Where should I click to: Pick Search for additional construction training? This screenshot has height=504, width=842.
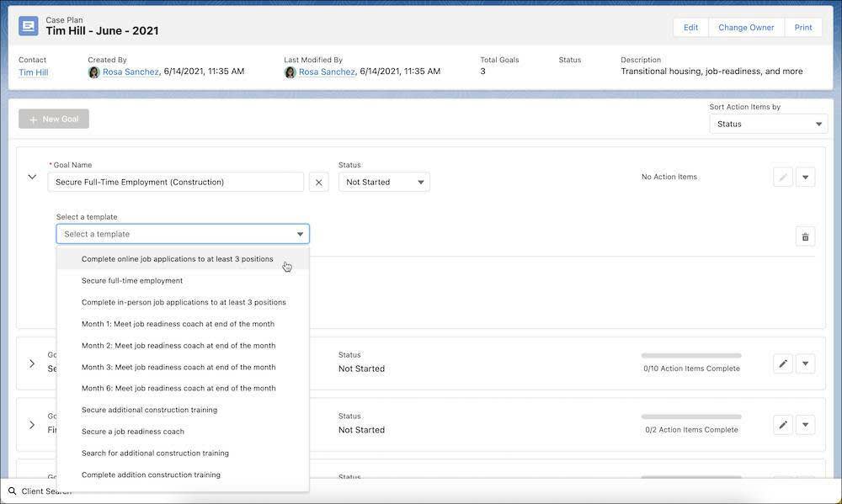pyautogui.click(x=183, y=453)
